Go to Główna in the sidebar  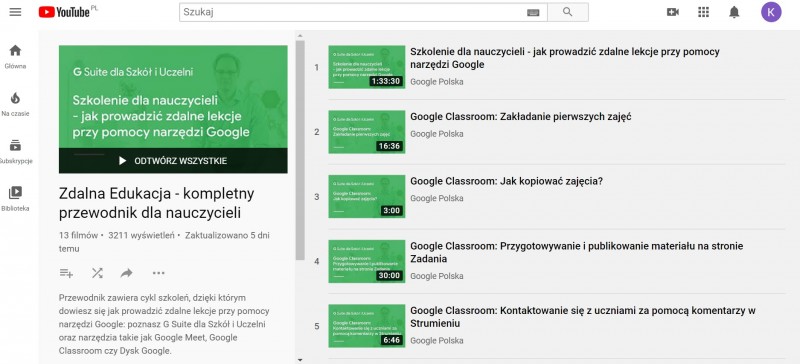pyautogui.click(x=15, y=57)
